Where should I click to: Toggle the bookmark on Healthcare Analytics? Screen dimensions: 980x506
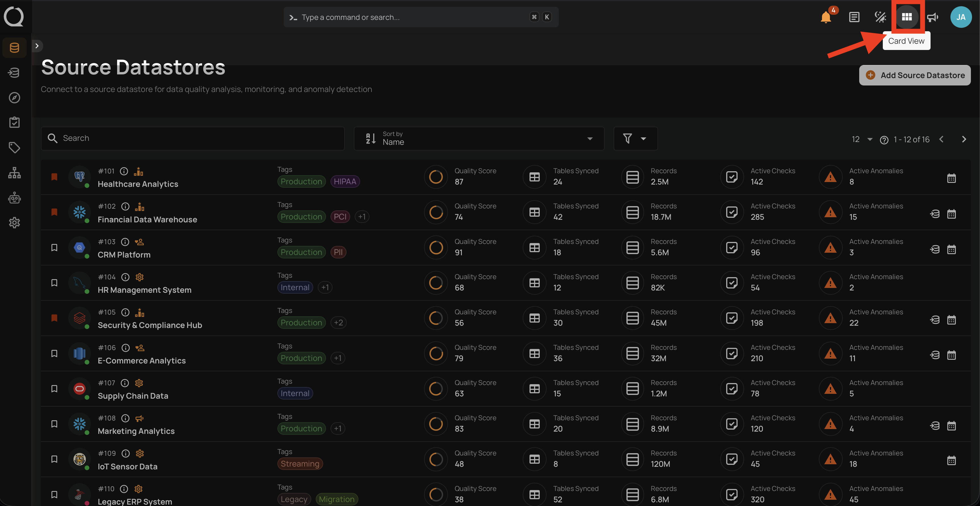(x=54, y=177)
